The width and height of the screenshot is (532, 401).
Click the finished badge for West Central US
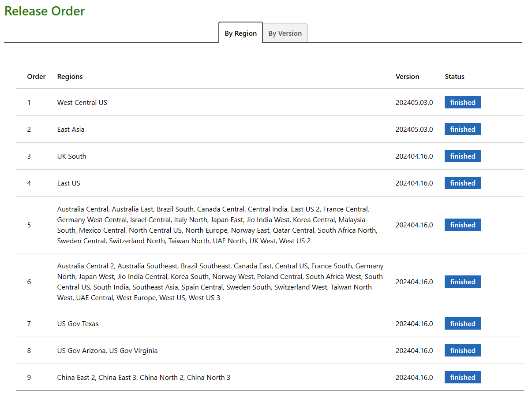[462, 102]
